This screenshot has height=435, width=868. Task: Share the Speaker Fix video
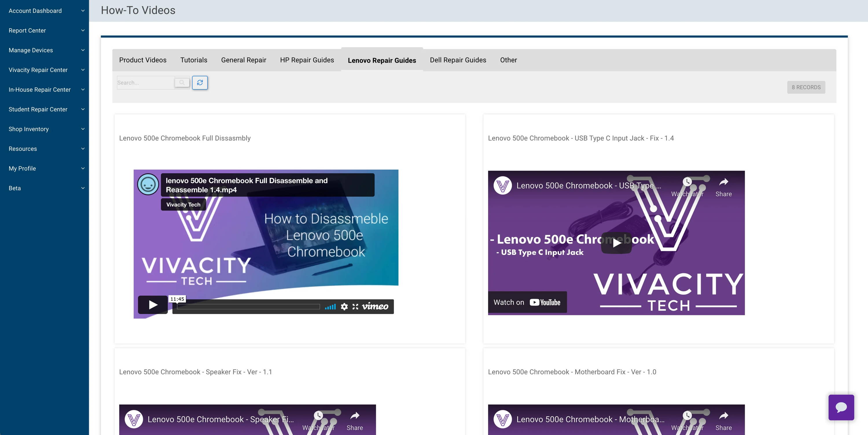pyautogui.click(x=354, y=421)
